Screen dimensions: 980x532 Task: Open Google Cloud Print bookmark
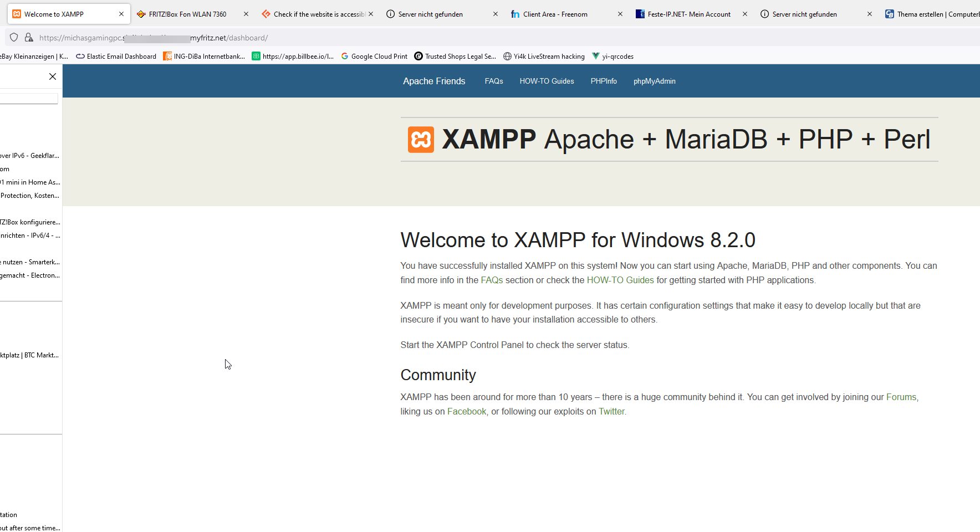point(374,56)
